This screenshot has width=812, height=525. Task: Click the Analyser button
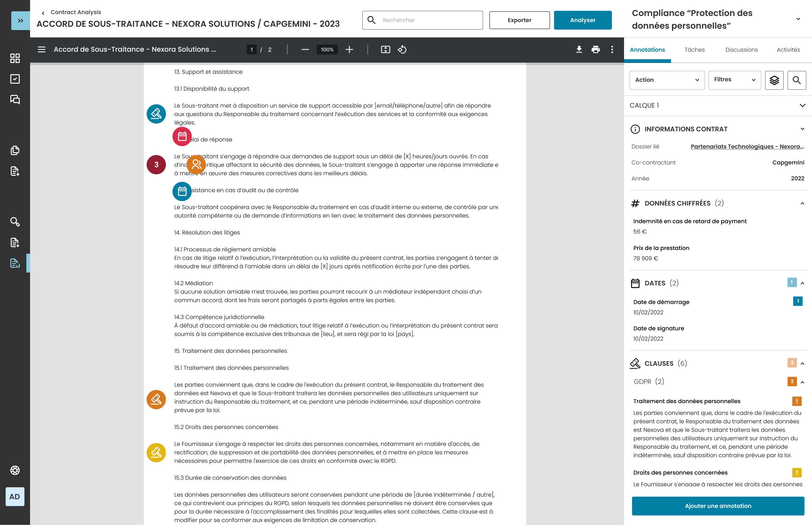coord(583,20)
